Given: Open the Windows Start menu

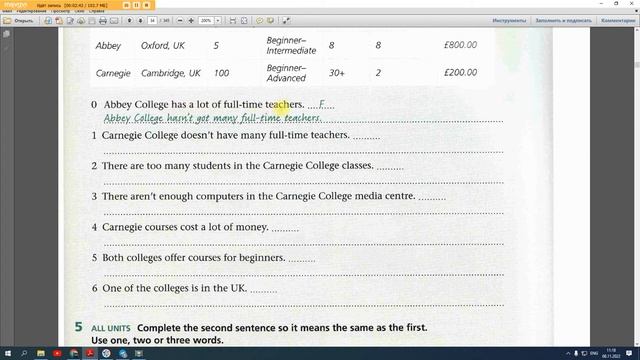Looking at the screenshot, I should (x=7, y=353).
